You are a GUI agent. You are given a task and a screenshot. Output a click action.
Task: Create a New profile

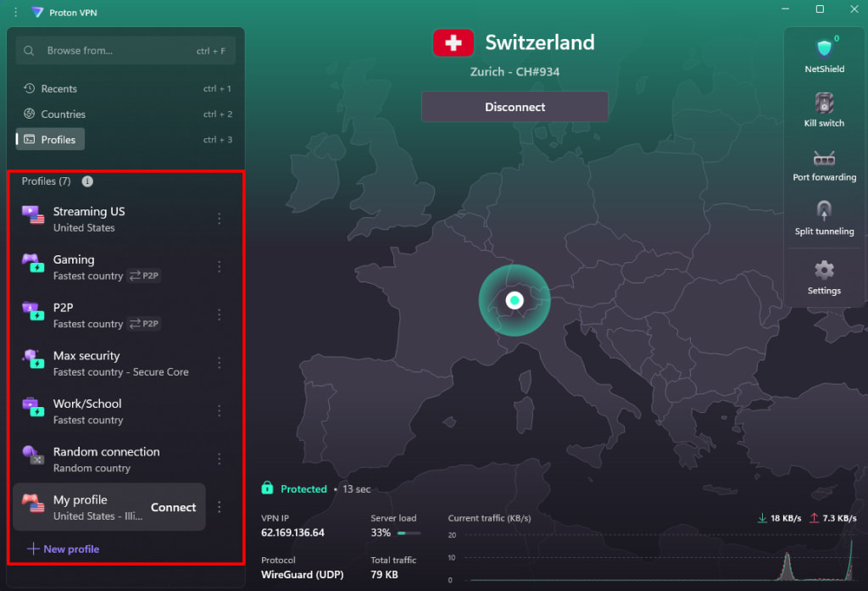63,549
